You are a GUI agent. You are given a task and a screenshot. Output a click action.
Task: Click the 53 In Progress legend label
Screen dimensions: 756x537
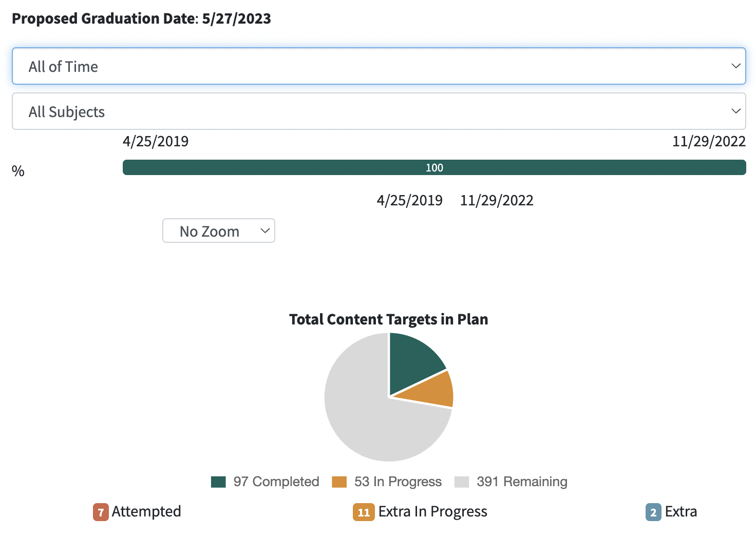coord(398,482)
